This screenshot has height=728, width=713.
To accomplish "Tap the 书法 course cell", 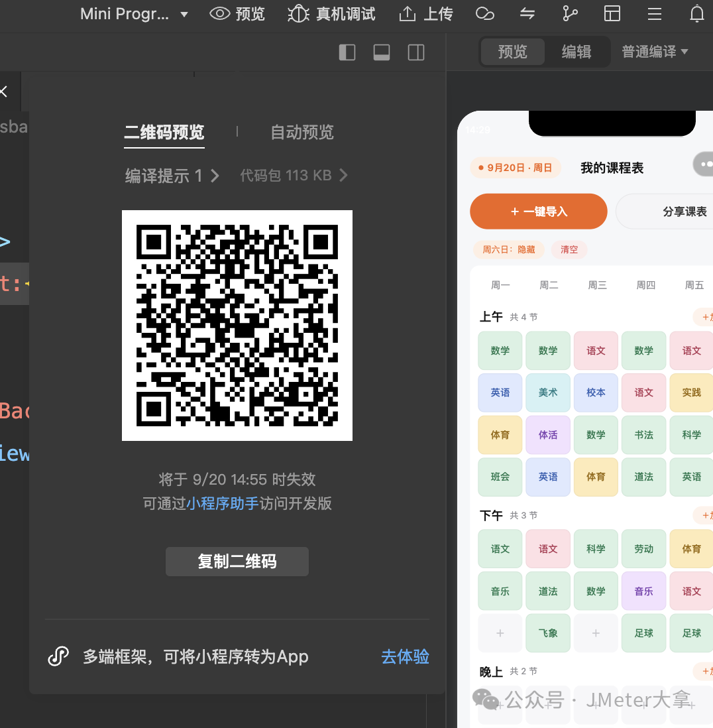I will 644,435.
